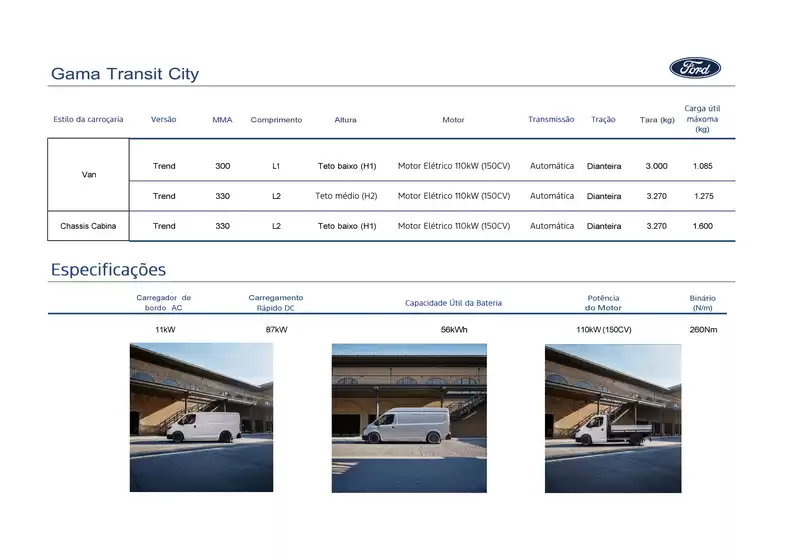Select the 'Especificações' heading

click(x=108, y=270)
